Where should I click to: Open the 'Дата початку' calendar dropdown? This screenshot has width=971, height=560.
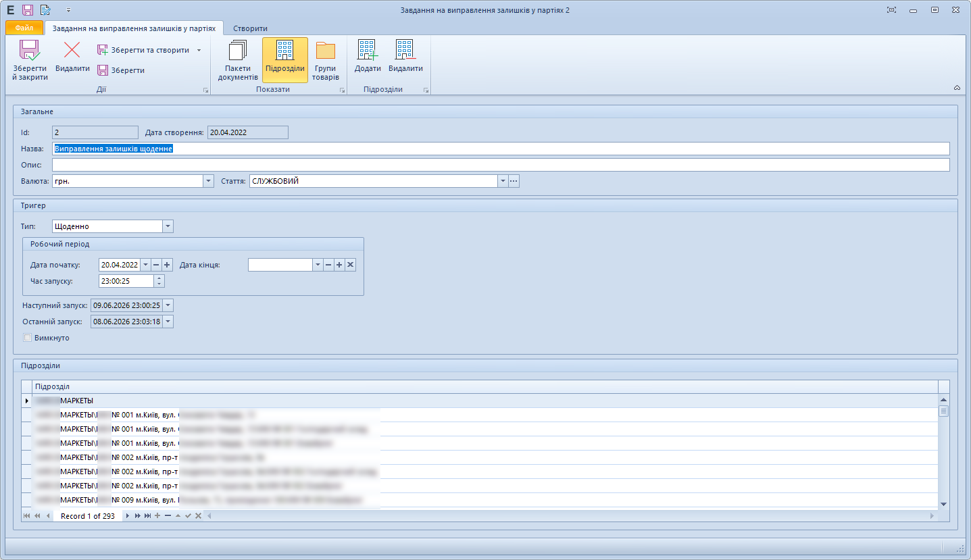tap(145, 265)
